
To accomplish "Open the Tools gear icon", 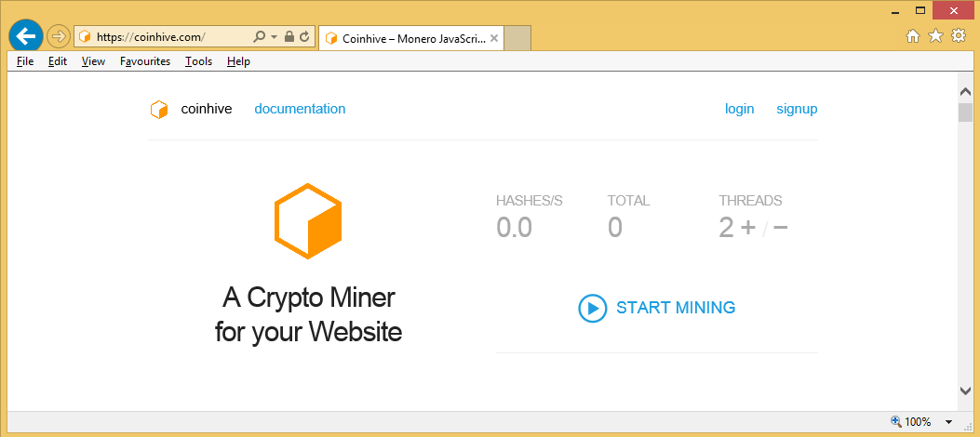I will [958, 36].
